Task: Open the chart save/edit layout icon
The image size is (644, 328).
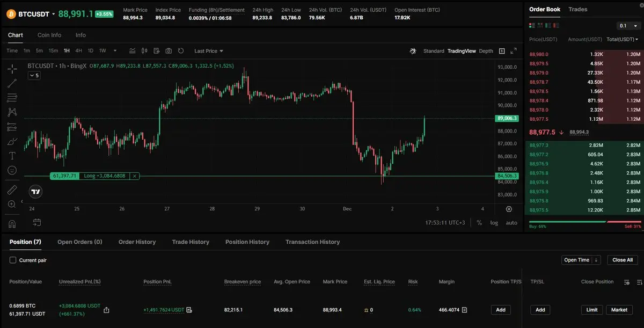Action: [x=157, y=51]
